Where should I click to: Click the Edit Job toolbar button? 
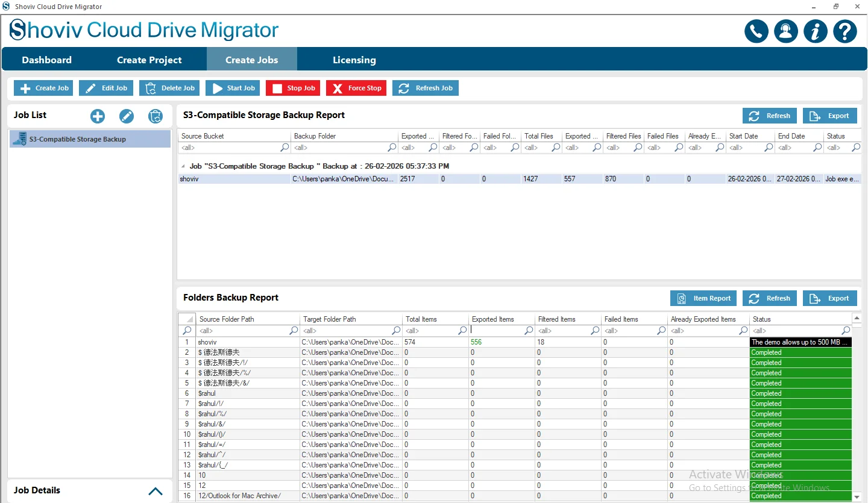pos(106,88)
